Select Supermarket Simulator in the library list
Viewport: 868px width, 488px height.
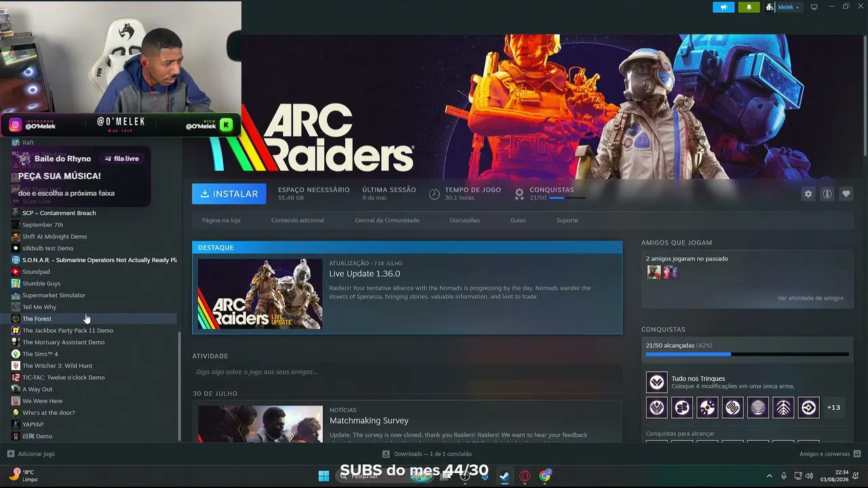pyautogui.click(x=54, y=296)
